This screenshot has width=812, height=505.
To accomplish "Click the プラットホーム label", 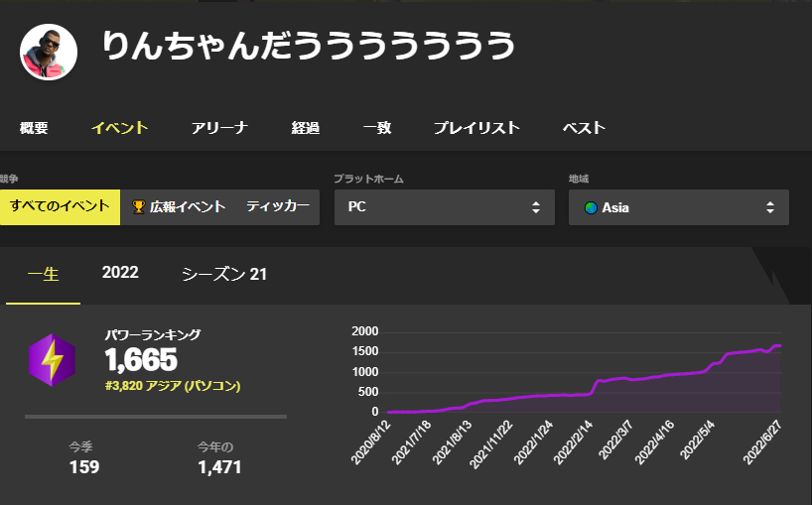I will (x=368, y=179).
